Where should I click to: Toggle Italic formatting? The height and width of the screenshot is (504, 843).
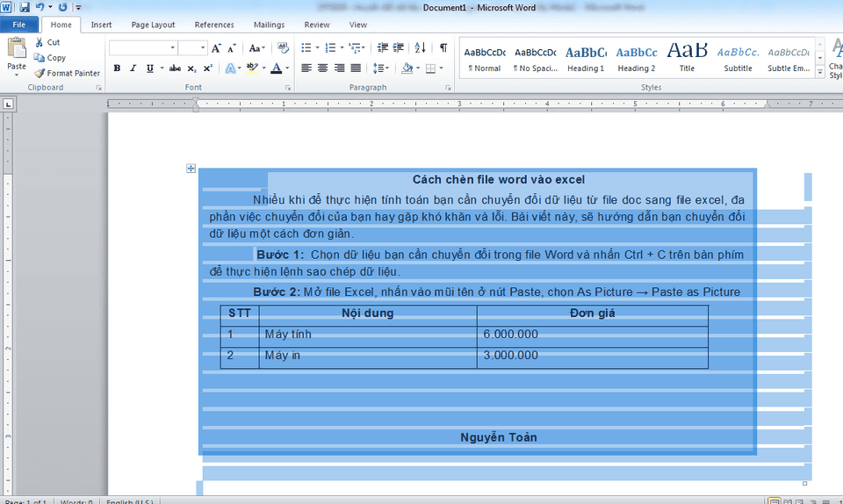(133, 68)
